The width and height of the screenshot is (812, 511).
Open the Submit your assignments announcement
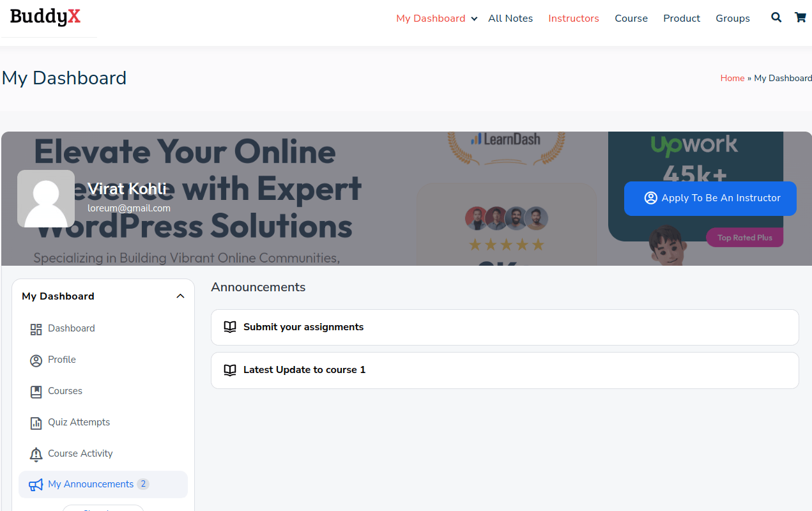coord(303,327)
